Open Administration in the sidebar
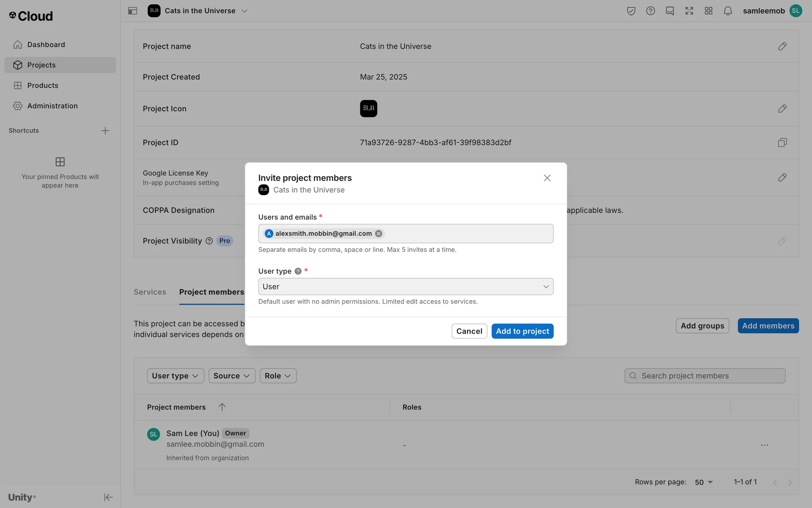Screen dimensions: 812x508 click(52, 106)
